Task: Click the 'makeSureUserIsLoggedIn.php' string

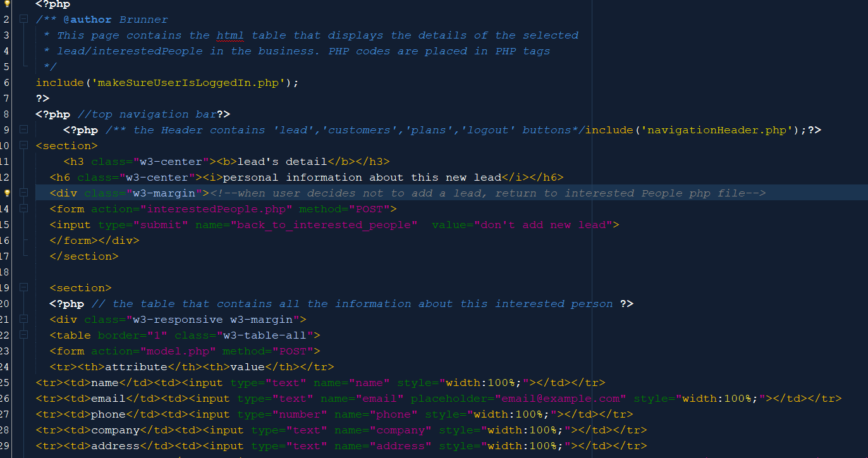Action: tap(188, 83)
